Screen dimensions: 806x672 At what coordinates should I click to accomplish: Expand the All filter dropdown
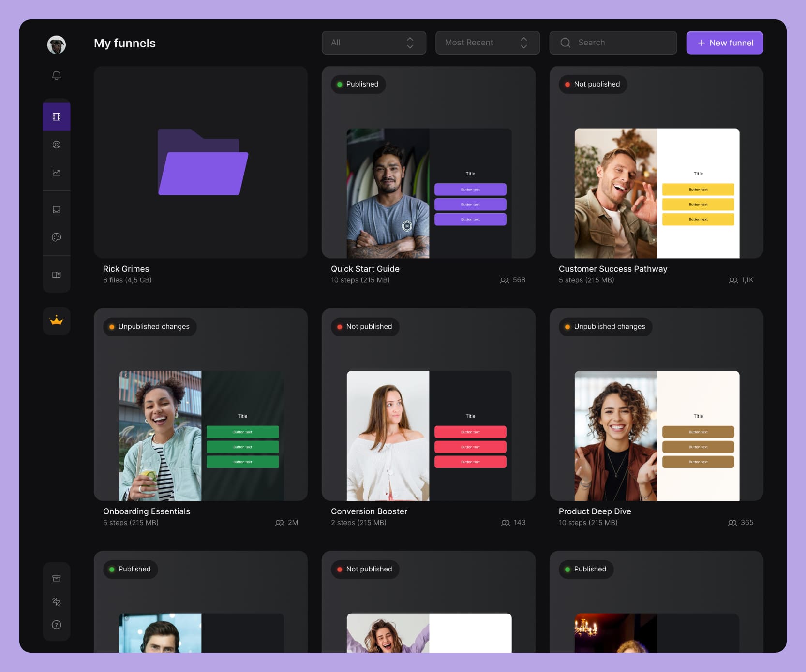[373, 43]
